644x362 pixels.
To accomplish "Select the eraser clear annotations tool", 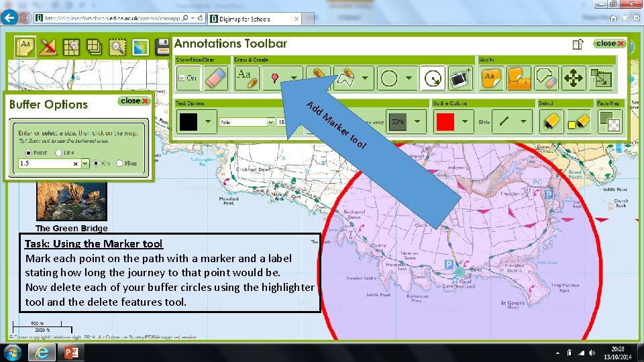I will click(x=215, y=78).
